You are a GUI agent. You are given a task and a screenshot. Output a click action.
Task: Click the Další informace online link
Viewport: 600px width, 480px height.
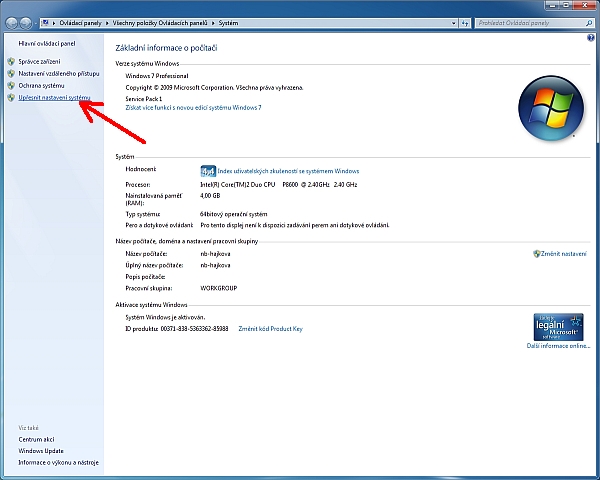pos(558,346)
